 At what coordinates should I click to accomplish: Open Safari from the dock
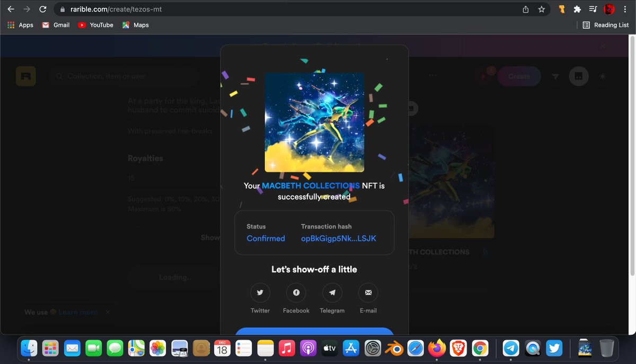pyautogui.click(x=416, y=348)
